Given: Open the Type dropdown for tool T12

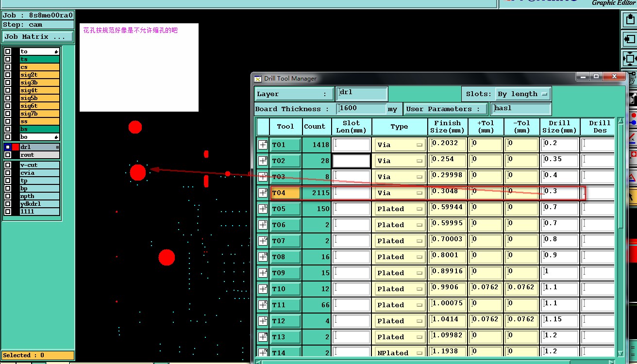Looking at the screenshot, I should pos(399,321).
